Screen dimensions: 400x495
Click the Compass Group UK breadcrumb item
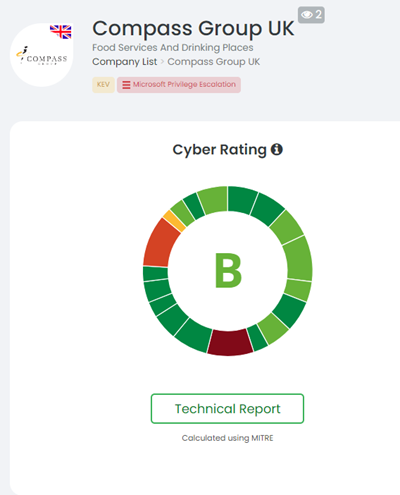click(x=214, y=62)
